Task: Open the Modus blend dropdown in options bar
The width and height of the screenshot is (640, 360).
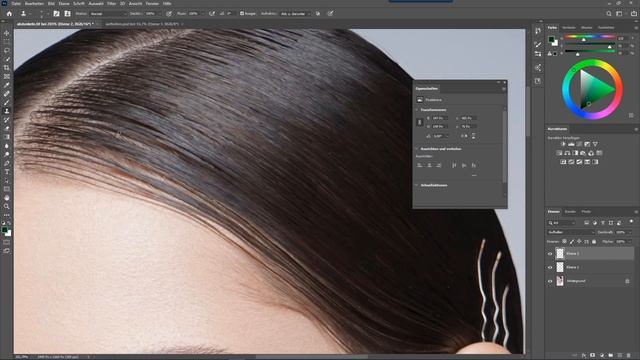Action: tap(108, 13)
